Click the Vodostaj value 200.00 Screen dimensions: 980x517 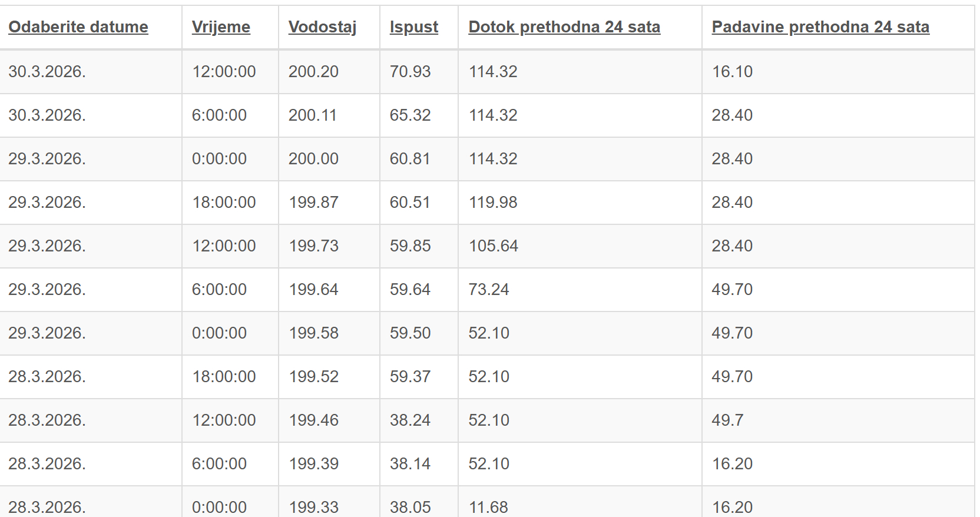pos(313,159)
